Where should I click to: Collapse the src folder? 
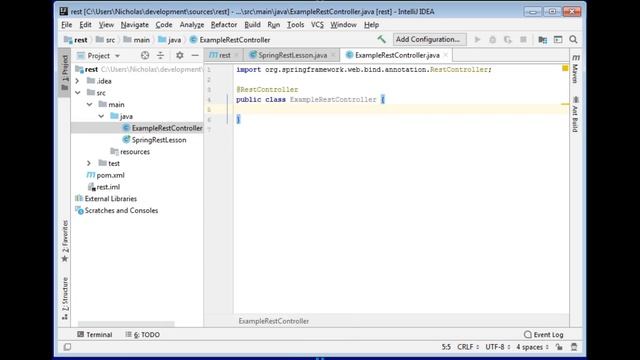tap(78, 93)
